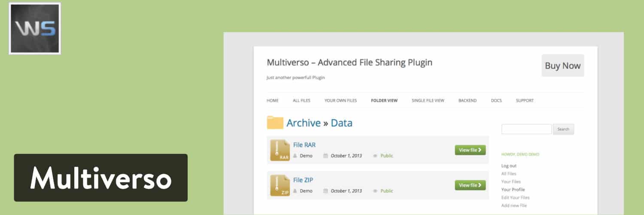This screenshot has height=215, width=644.
Task: Click View file for File ZIP
Action: click(470, 185)
